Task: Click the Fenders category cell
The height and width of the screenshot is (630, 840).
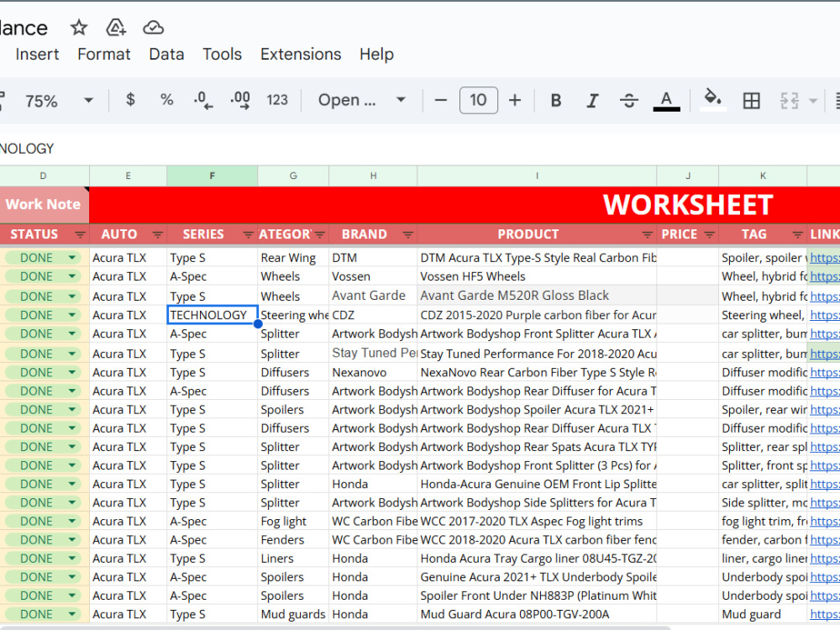Action: pos(293,540)
